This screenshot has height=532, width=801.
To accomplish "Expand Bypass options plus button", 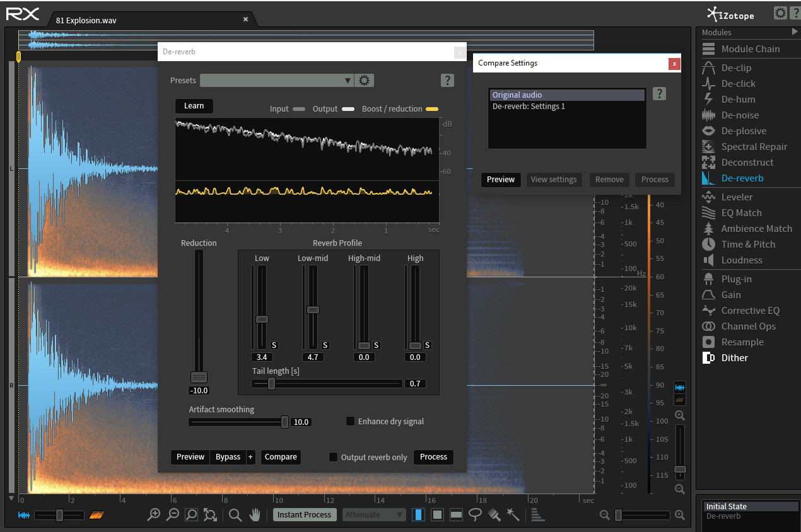I will click(x=250, y=457).
